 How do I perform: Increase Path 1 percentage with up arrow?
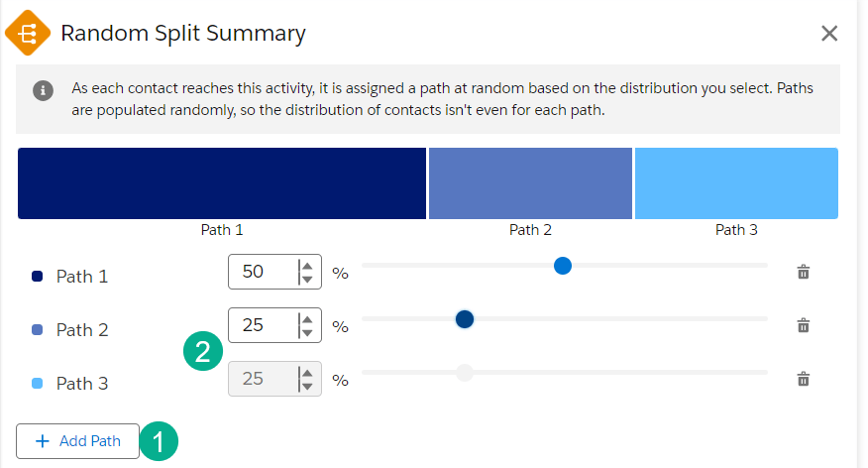(x=307, y=265)
